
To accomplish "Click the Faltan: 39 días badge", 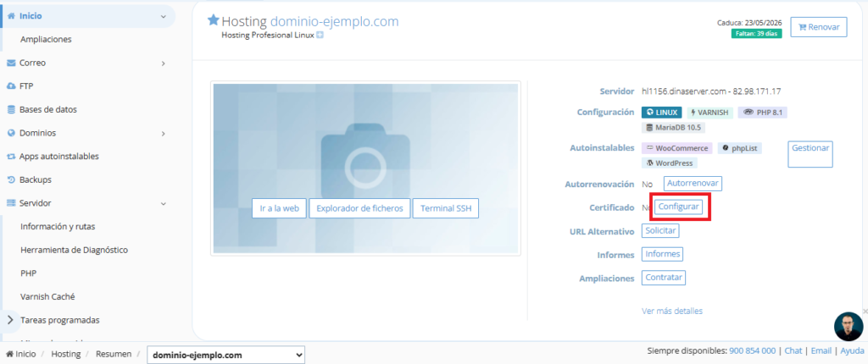I will click(x=756, y=34).
